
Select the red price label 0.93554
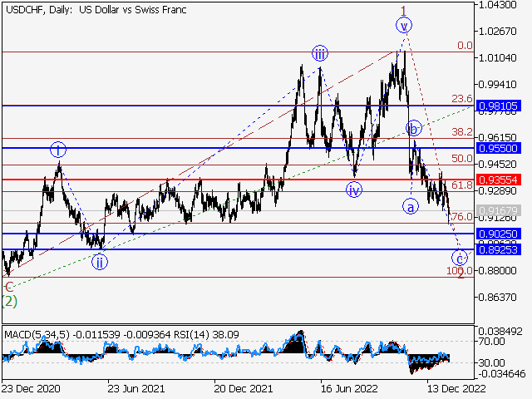(x=498, y=180)
